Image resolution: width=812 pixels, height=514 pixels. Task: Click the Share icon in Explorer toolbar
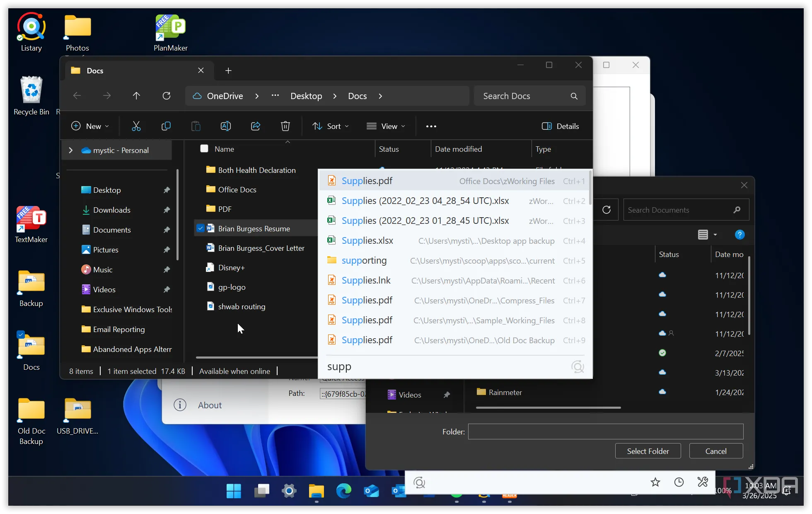[x=256, y=126]
